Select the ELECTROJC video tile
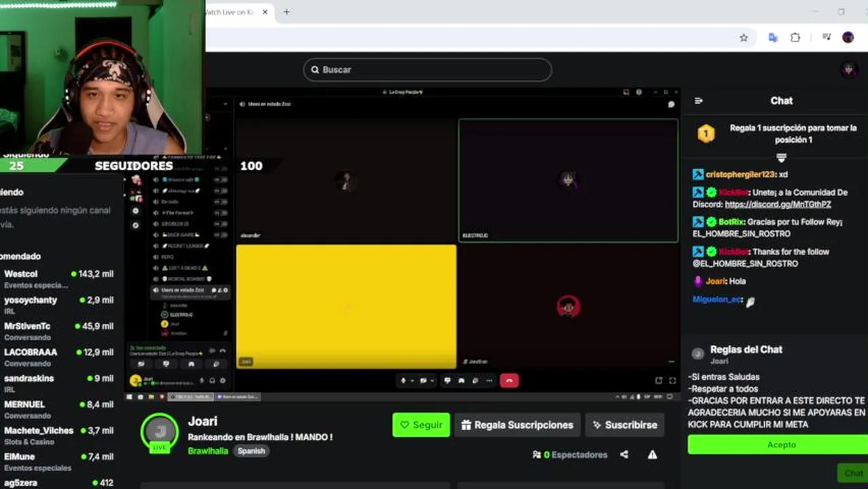This screenshot has width=868, height=489. pyautogui.click(x=568, y=180)
